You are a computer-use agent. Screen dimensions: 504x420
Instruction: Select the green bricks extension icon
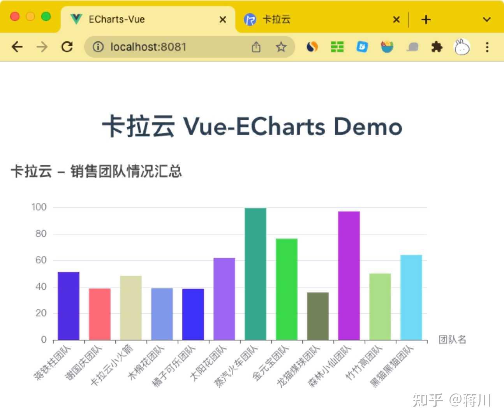(x=337, y=47)
